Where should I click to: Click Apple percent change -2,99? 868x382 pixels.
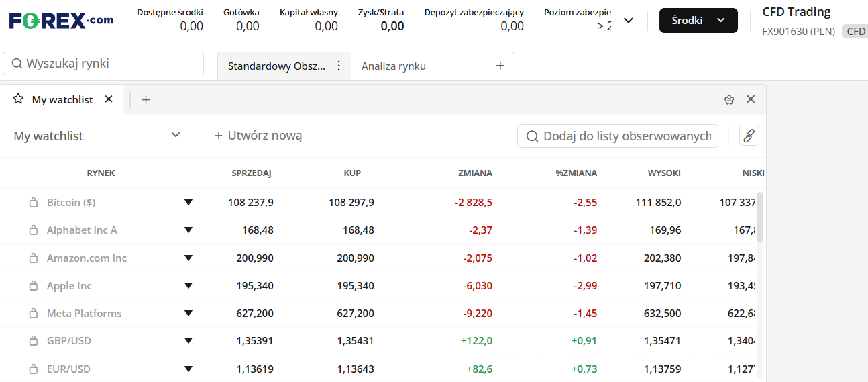(x=585, y=285)
